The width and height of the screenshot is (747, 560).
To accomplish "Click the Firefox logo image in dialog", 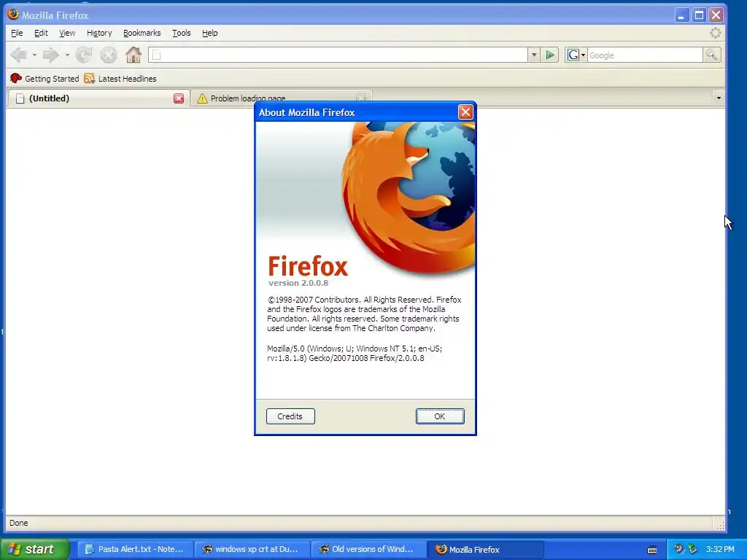I will pos(409,198).
